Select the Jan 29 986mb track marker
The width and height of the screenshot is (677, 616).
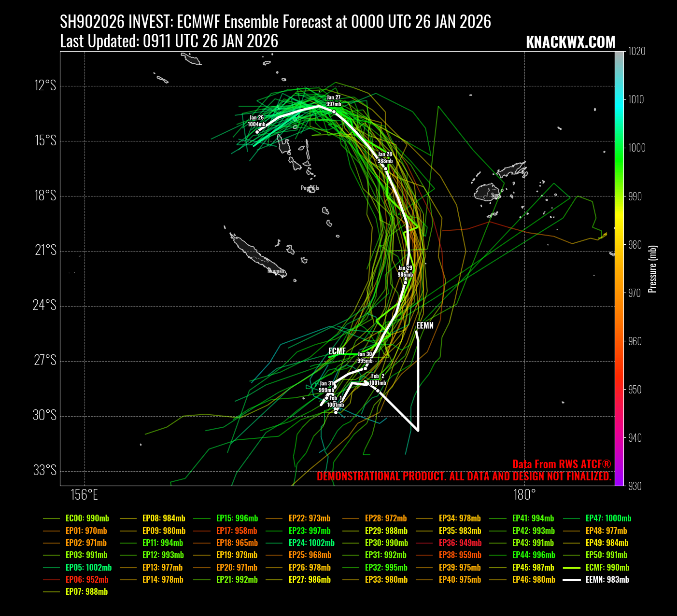(405, 282)
